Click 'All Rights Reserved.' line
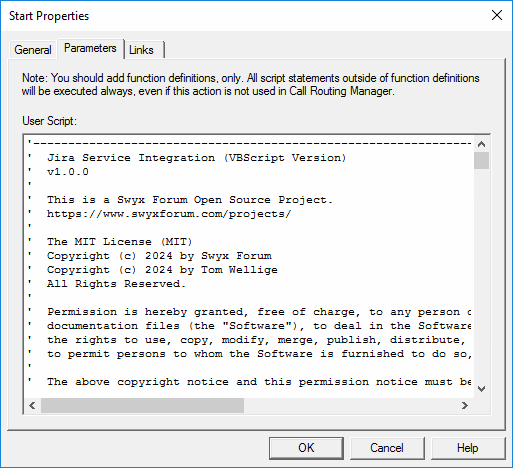513x468 pixels. [116, 284]
